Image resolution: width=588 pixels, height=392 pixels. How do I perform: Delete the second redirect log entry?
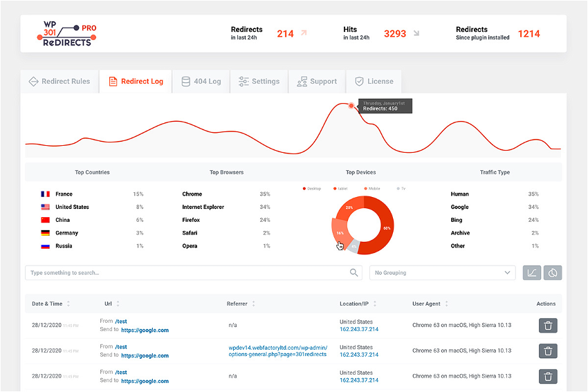click(x=548, y=351)
